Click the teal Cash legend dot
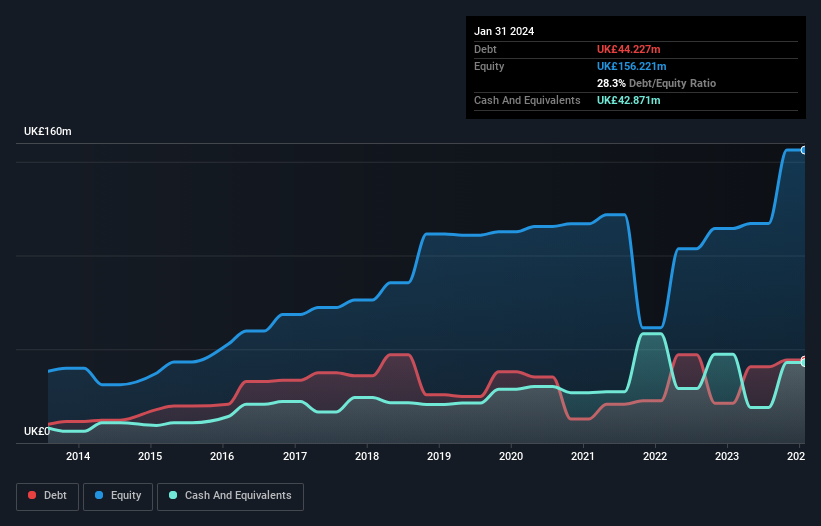821x526 pixels. [x=173, y=495]
